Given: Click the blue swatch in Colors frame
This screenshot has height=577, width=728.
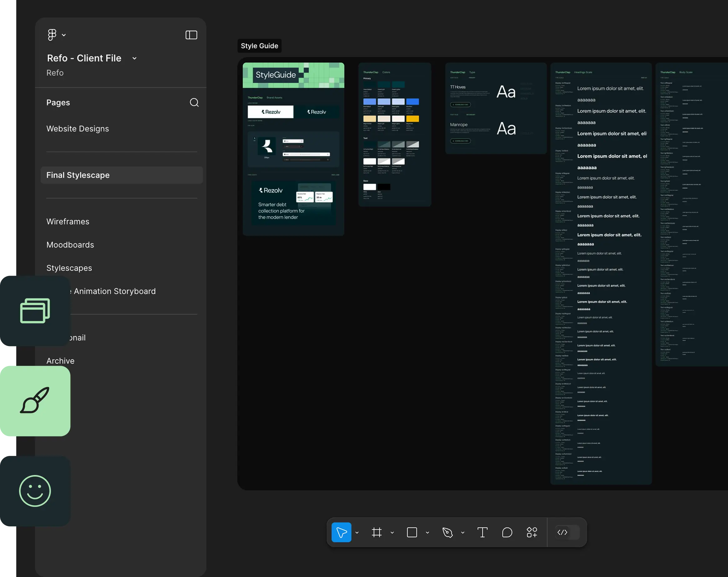Looking at the screenshot, I should click(x=412, y=102).
